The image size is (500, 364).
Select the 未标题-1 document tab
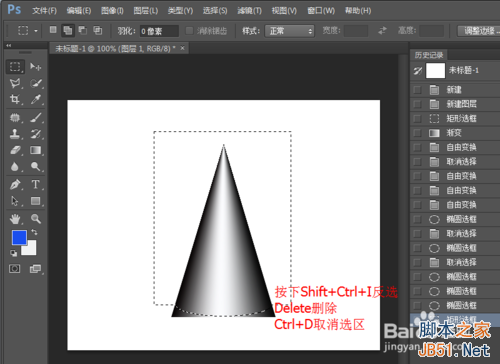115,49
